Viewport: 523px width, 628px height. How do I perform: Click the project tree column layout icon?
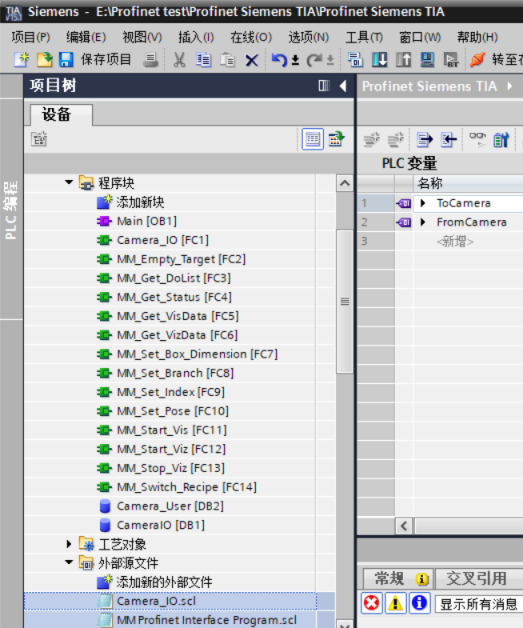[324, 86]
